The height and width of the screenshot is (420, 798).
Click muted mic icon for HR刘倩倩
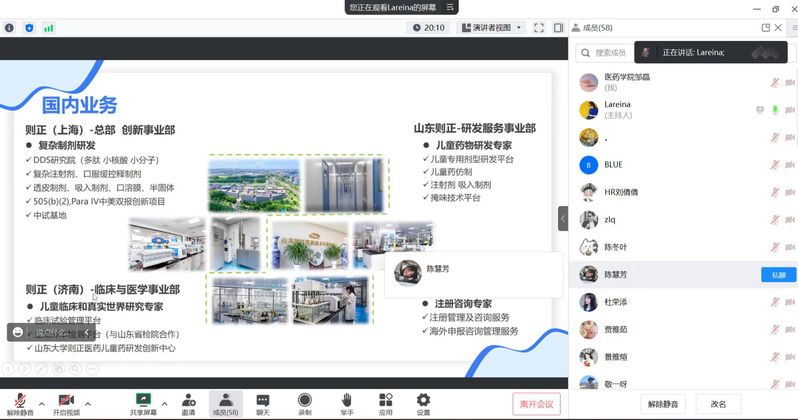pos(775,192)
